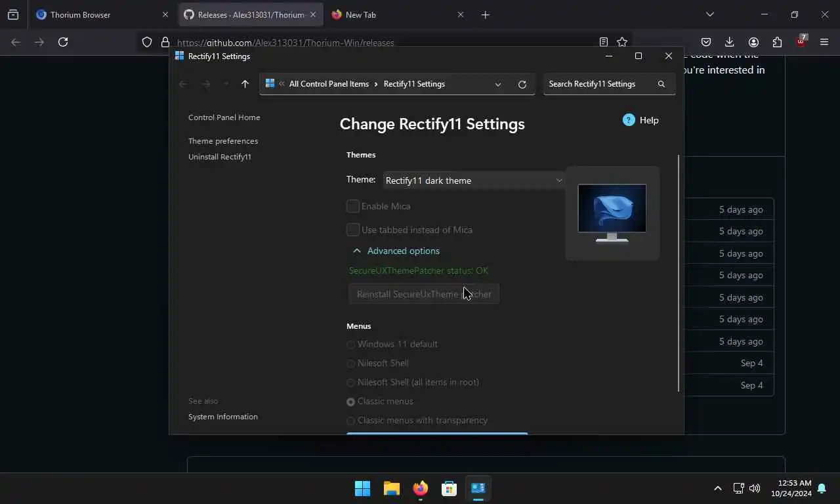
Task: Open File Explorer from taskbar
Action: click(392, 488)
